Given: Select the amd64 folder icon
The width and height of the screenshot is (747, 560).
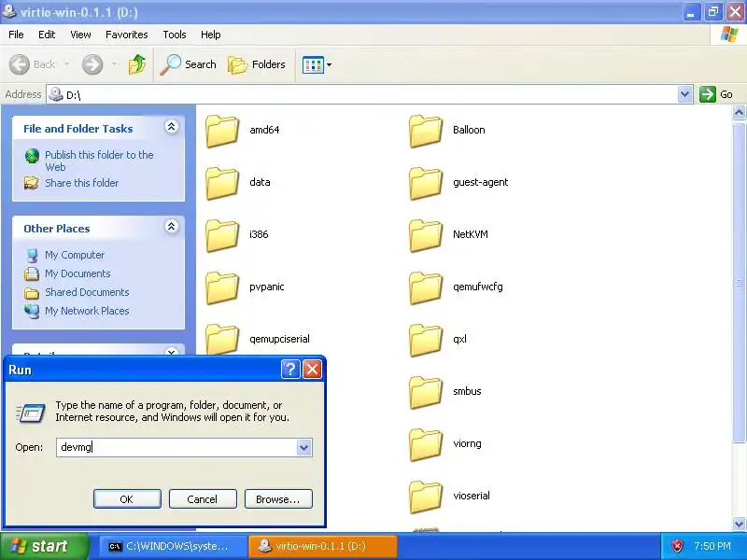Looking at the screenshot, I should point(222,131).
